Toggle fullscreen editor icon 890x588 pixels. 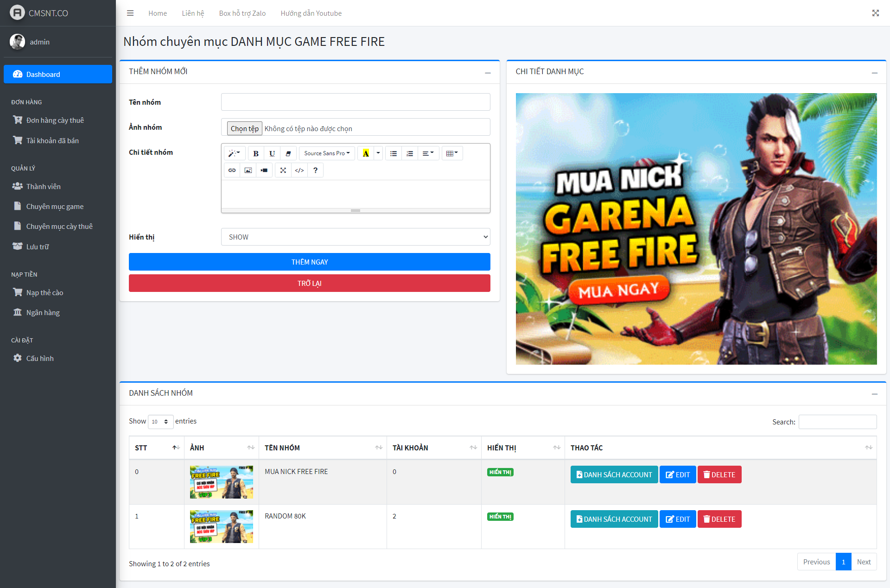[x=283, y=170]
